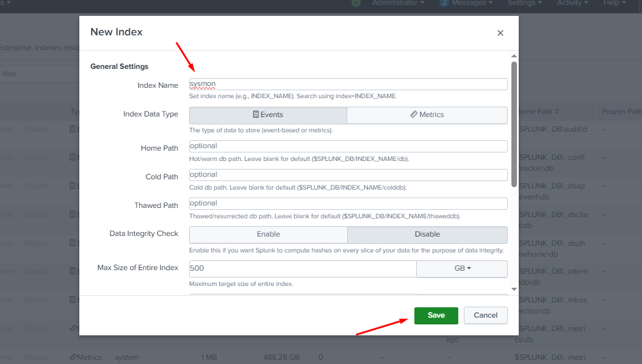Open the Help menu in the top bar

point(614,3)
